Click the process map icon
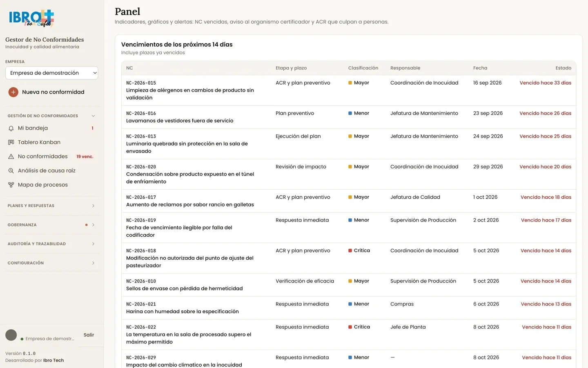588x368 pixels. [x=11, y=185]
